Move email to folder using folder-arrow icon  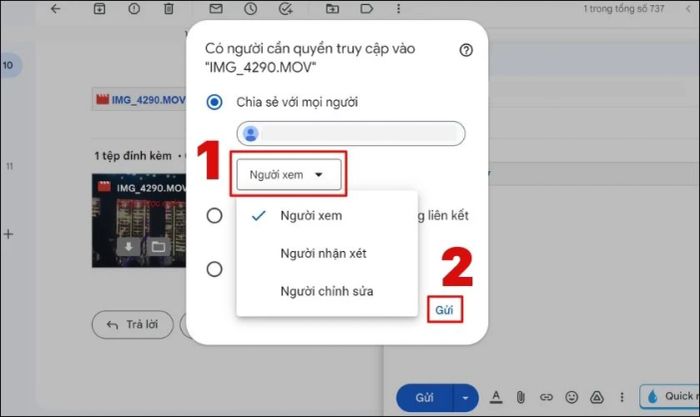pos(332,8)
